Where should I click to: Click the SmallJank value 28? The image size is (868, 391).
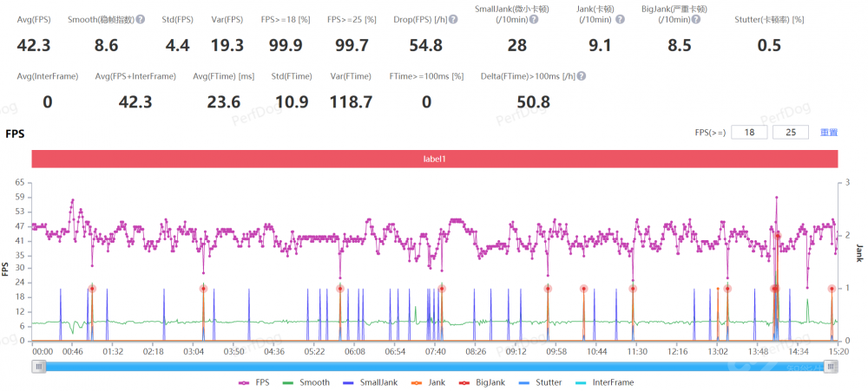click(517, 45)
